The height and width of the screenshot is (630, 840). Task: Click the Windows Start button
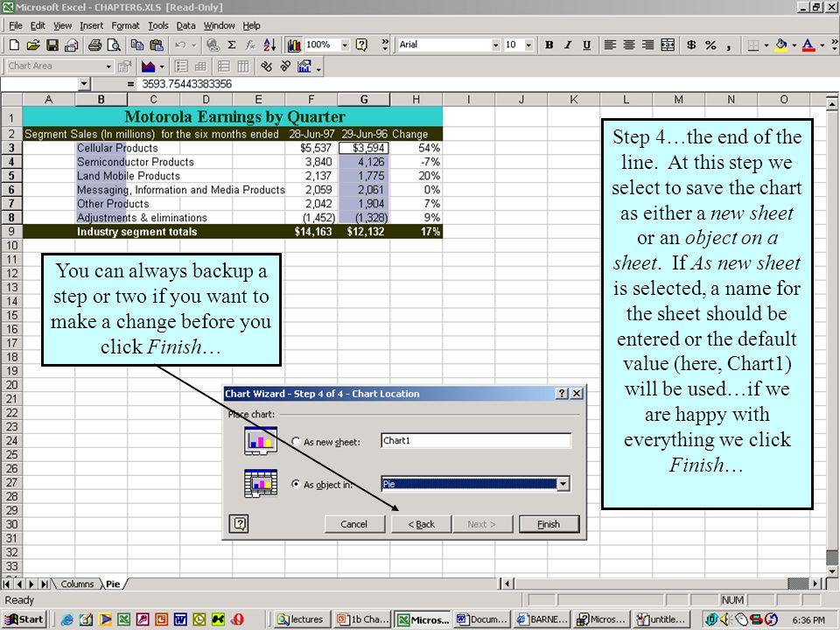[x=25, y=619]
